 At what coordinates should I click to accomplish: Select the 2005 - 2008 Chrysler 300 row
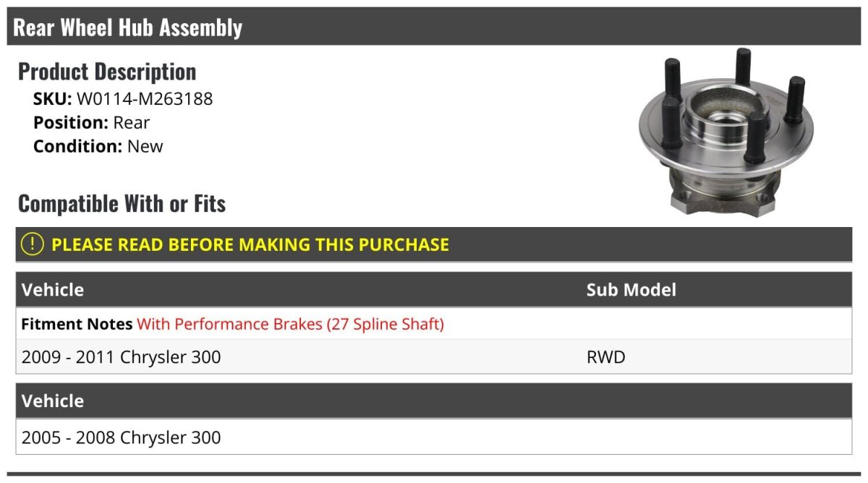coord(122,437)
